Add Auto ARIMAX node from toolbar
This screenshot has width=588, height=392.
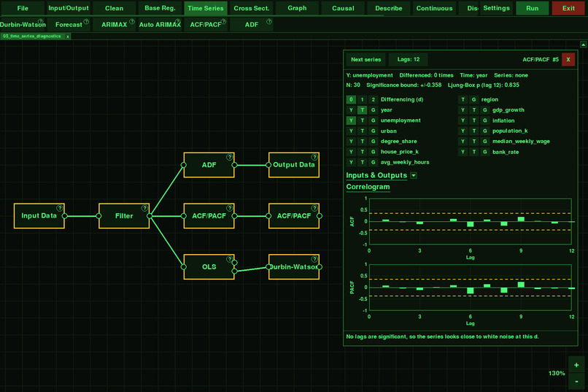160,25
